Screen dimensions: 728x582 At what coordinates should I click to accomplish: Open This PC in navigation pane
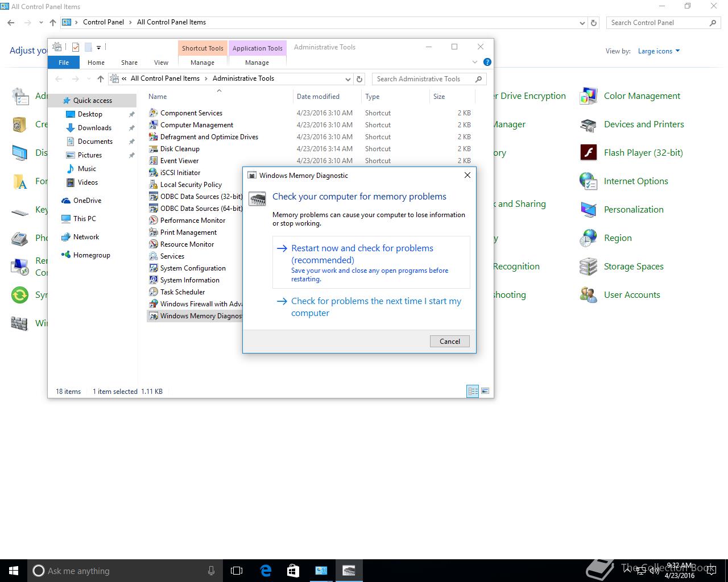coord(84,219)
